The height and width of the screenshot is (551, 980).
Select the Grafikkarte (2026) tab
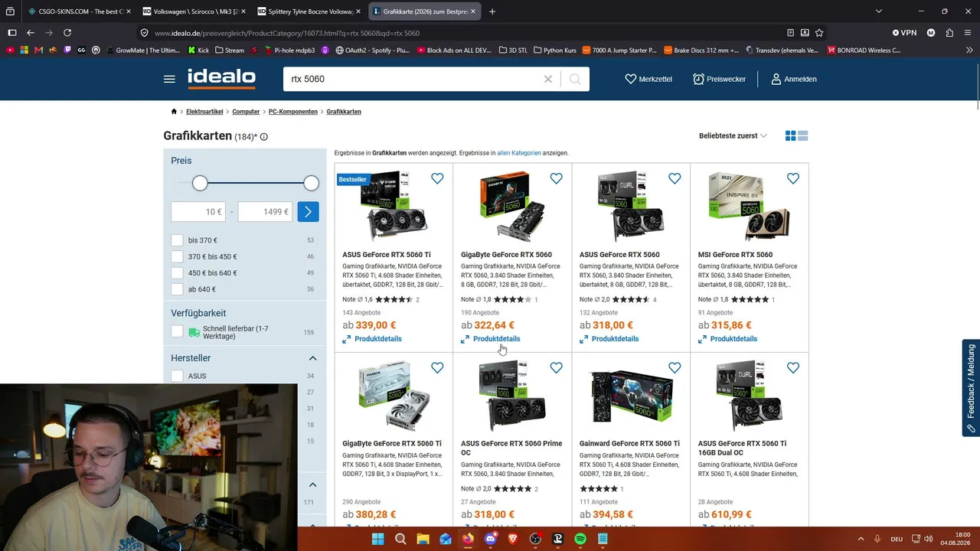[424, 11]
